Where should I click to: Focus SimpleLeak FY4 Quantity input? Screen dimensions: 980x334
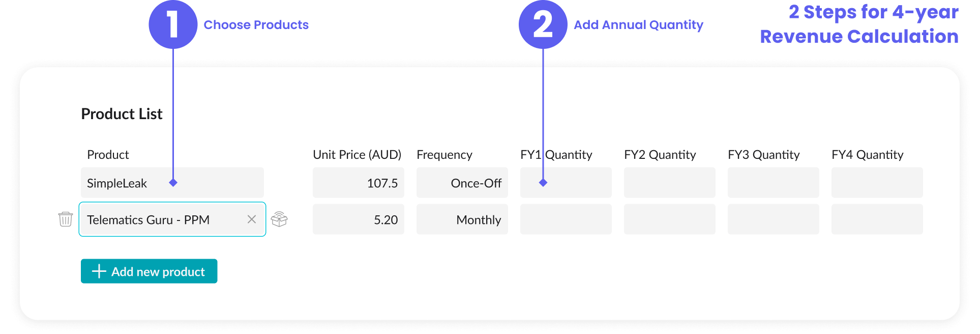click(x=877, y=183)
